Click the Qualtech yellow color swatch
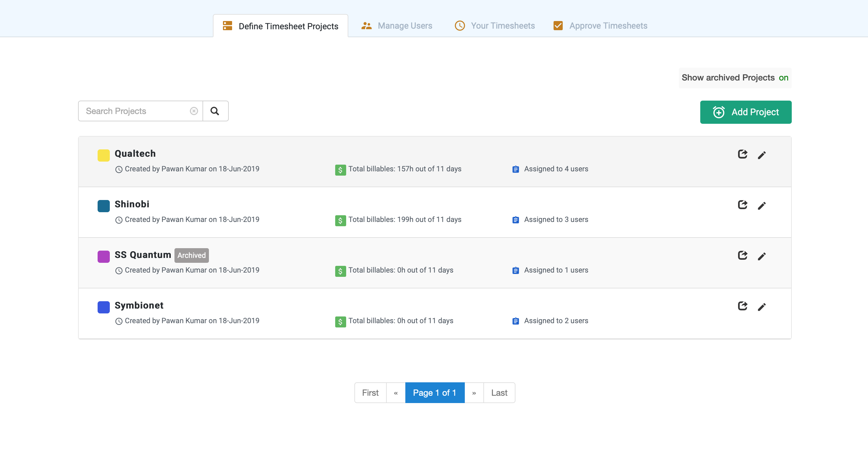This screenshot has height=475, width=868. click(x=103, y=154)
